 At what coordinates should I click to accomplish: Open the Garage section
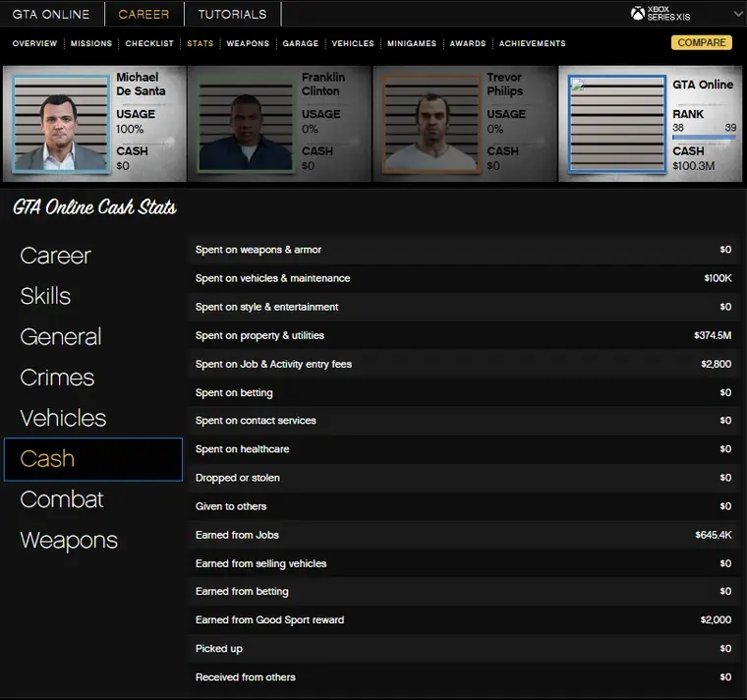pos(301,43)
